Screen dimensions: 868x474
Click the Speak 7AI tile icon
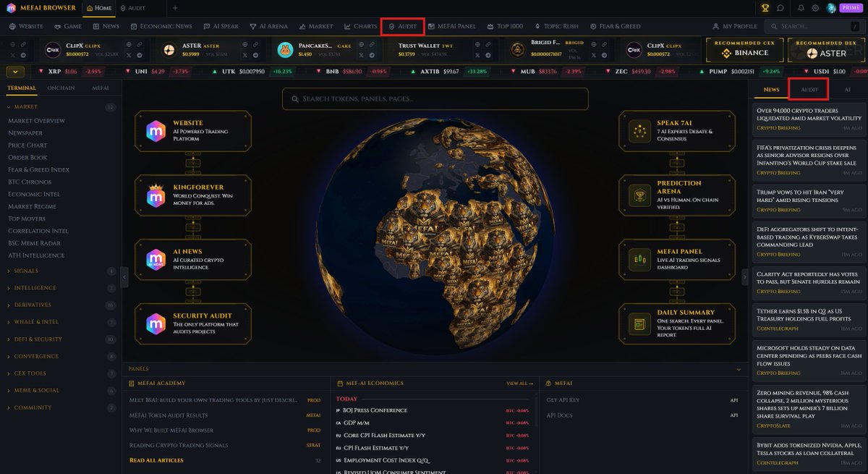(x=639, y=131)
